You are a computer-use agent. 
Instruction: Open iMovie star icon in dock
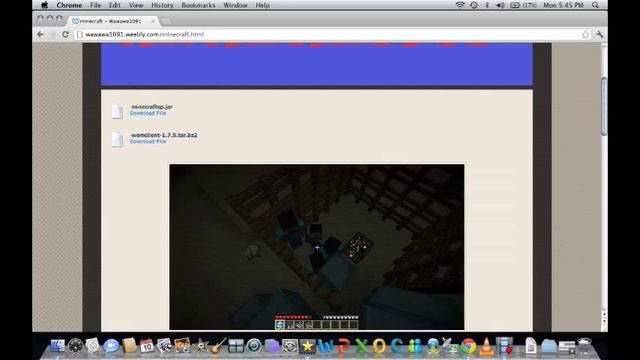click(201, 346)
